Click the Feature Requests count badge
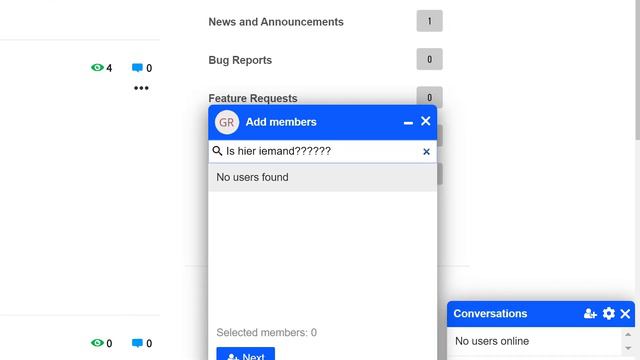Viewport: 640px width, 360px height. 429,96
